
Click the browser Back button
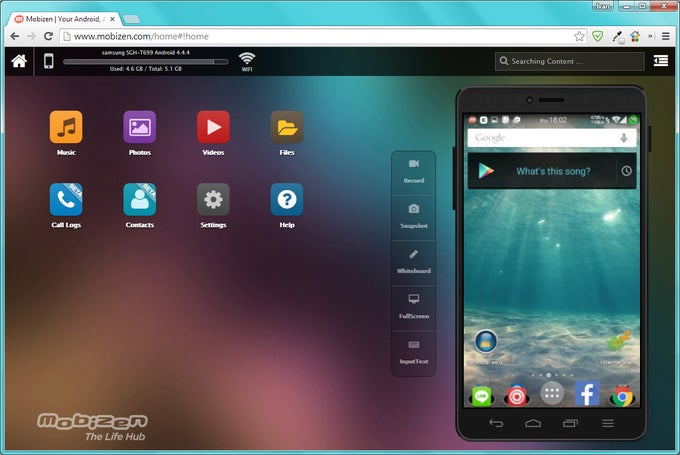(14, 36)
